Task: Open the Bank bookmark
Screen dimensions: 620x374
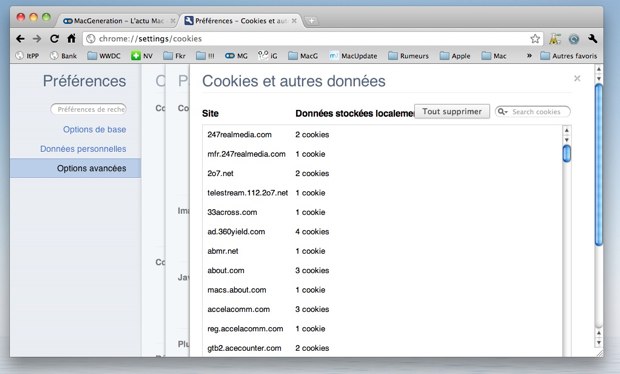Action: pyautogui.click(x=63, y=56)
